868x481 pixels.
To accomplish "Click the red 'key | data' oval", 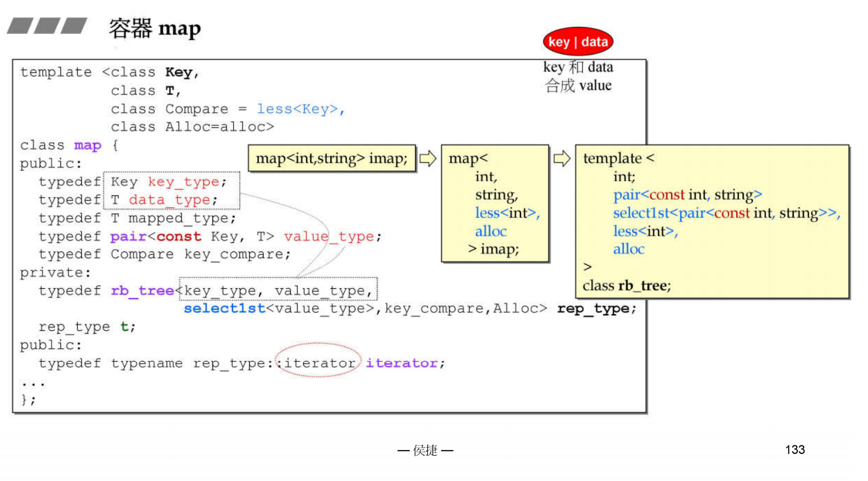I will tap(578, 42).
